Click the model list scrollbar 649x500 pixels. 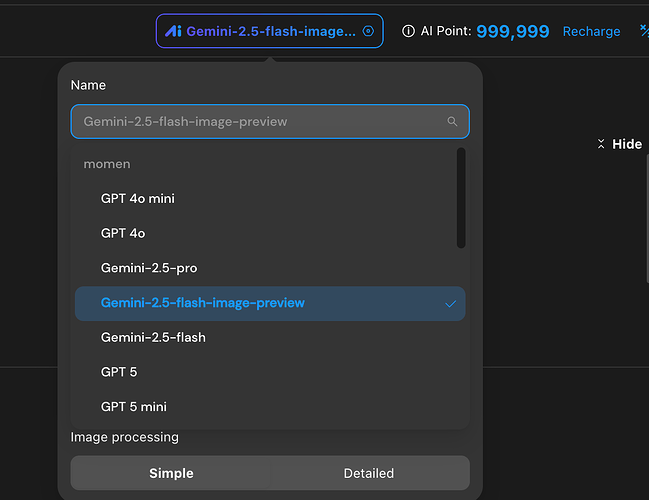click(x=460, y=198)
